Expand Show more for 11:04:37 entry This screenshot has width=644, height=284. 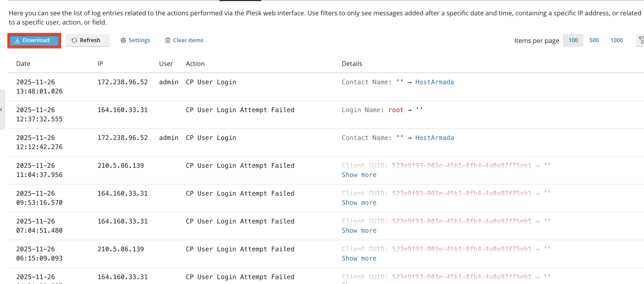click(359, 175)
